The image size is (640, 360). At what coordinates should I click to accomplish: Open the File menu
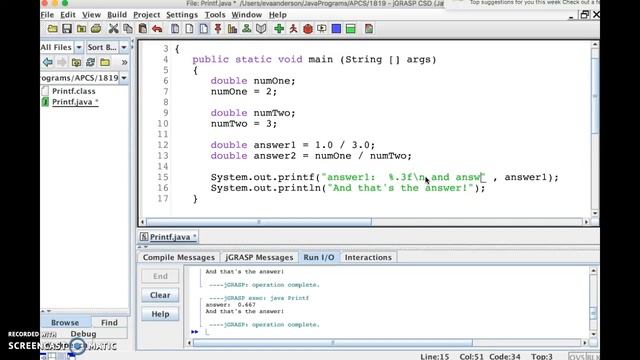47,15
